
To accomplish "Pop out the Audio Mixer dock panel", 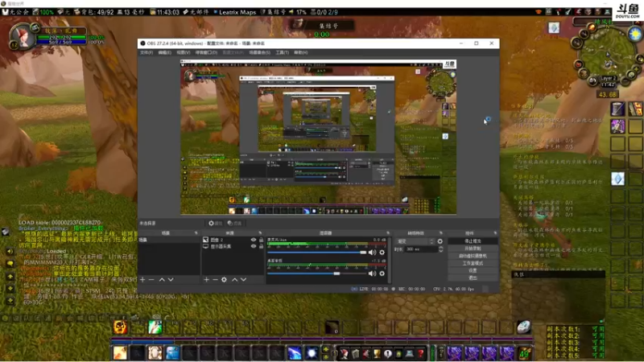I will pyautogui.click(x=388, y=233).
